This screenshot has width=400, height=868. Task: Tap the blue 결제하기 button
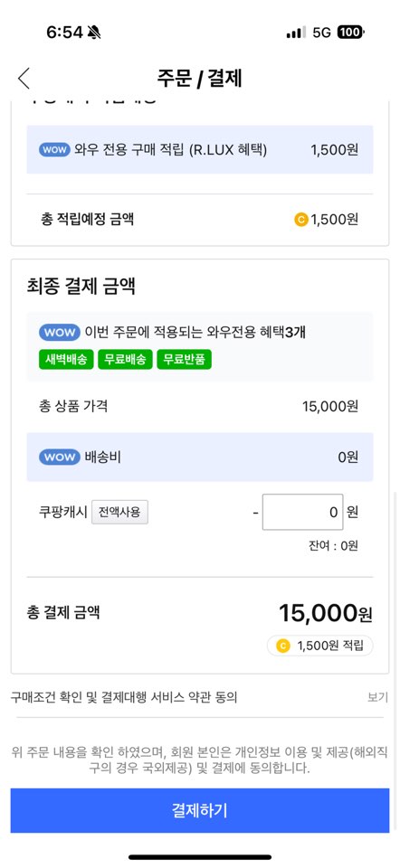pyautogui.click(x=200, y=810)
